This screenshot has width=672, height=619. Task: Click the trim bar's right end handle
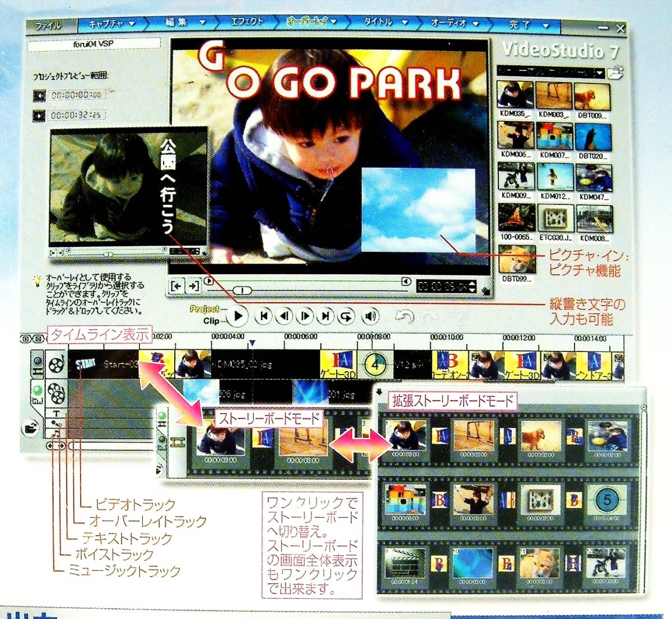[x=406, y=282]
